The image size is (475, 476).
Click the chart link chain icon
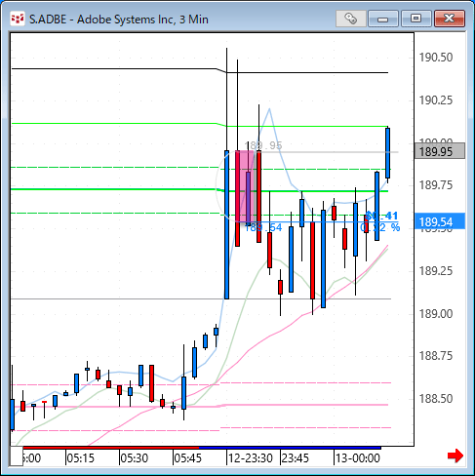click(x=351, y=19)
